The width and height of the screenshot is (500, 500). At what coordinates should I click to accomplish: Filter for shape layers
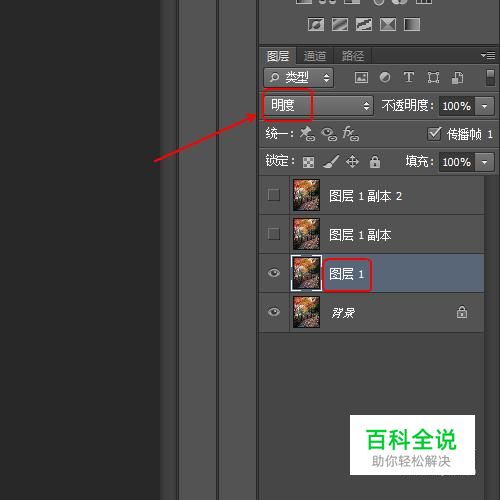(433, 78)
